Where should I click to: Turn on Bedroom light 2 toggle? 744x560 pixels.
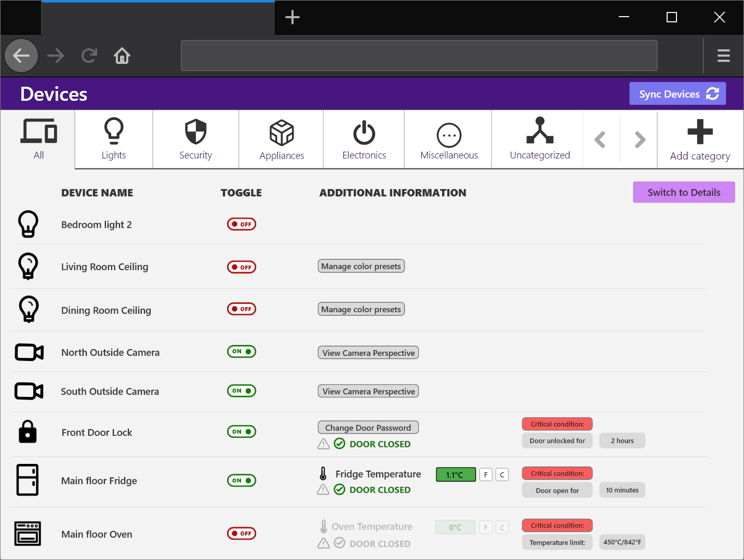pos(242,224)
